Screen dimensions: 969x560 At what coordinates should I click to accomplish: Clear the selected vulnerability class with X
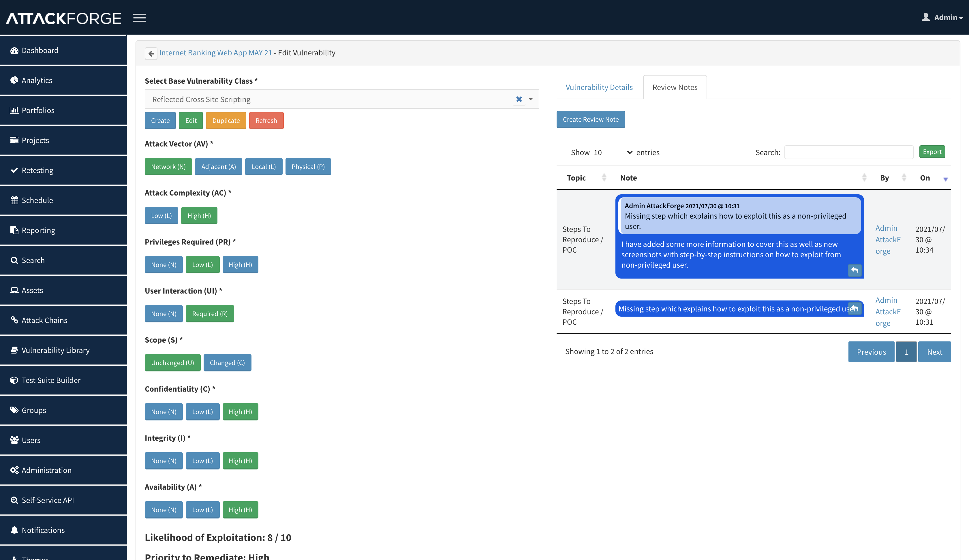519,99
